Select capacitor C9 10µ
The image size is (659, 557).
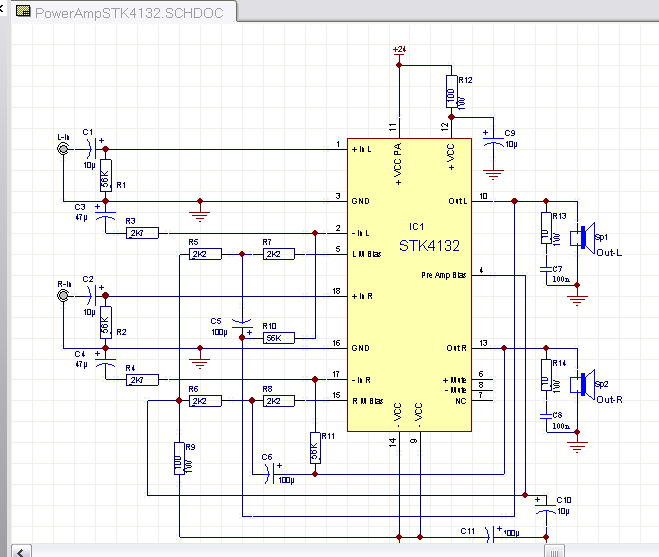[493, 141]
